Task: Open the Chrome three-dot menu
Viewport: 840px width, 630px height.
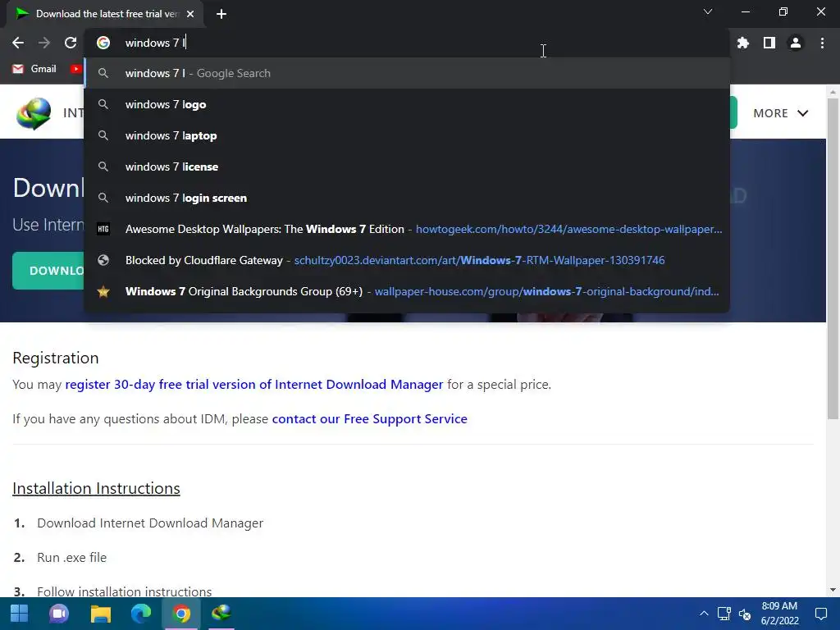Action: [822, 43]
